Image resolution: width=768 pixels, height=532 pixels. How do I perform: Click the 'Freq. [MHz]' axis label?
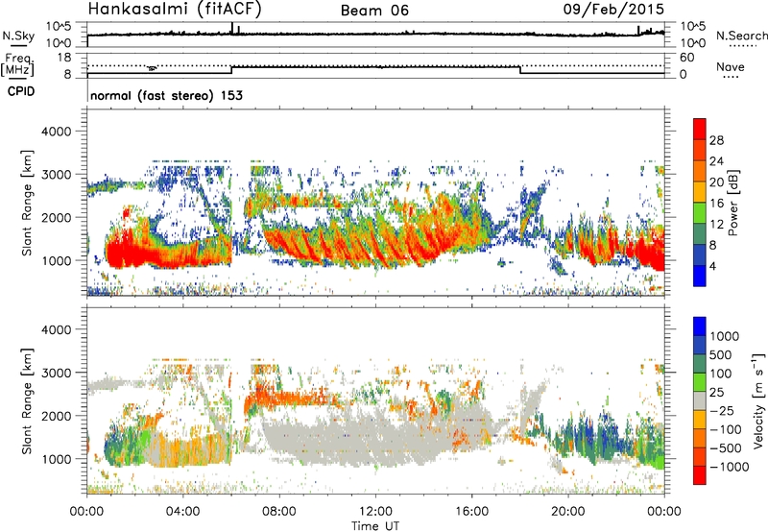(x=17, y=64)
